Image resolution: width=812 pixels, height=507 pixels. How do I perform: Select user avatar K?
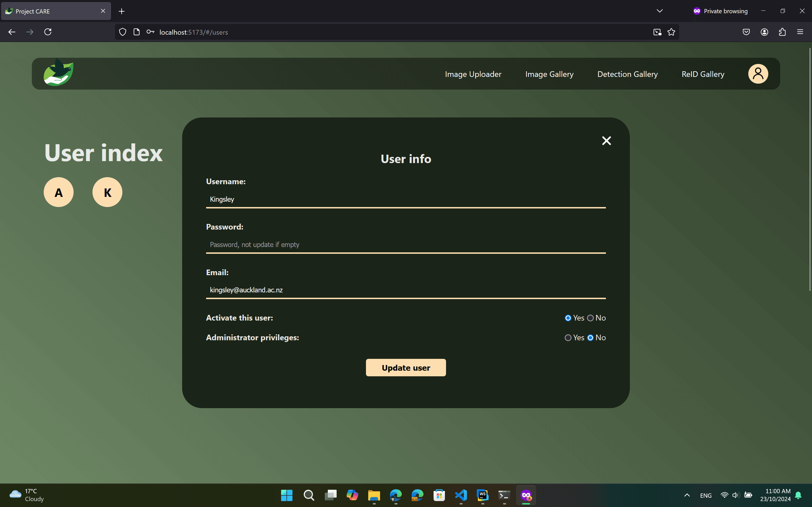click(107, 192)
